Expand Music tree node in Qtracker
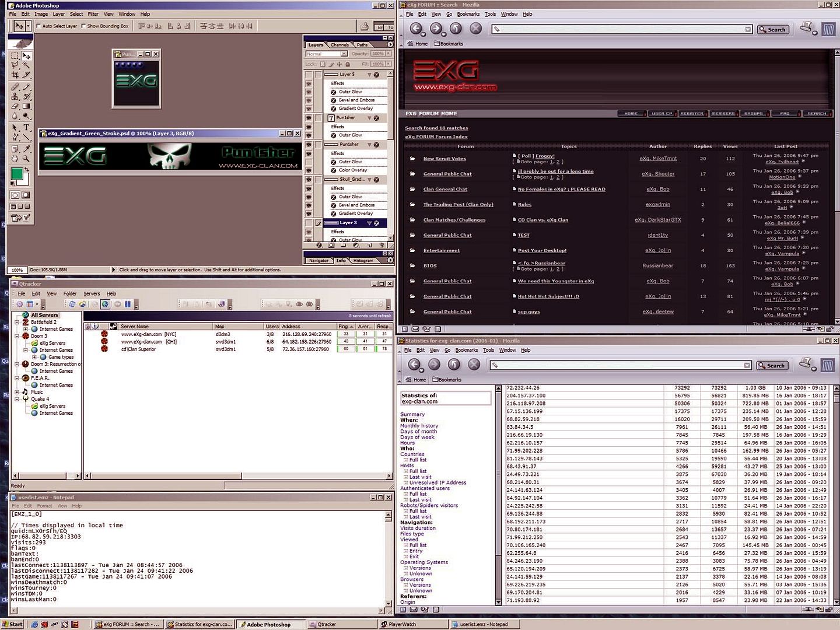 click(x=17, y=392)
